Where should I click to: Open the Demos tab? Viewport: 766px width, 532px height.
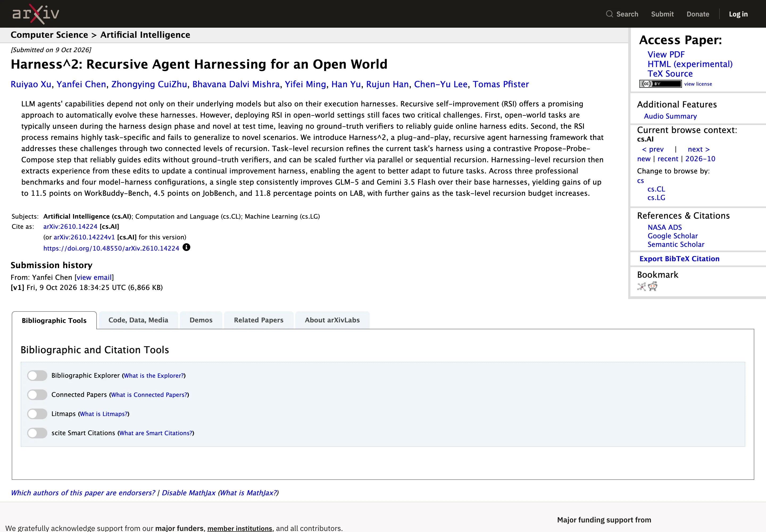(x=201, y=320)
